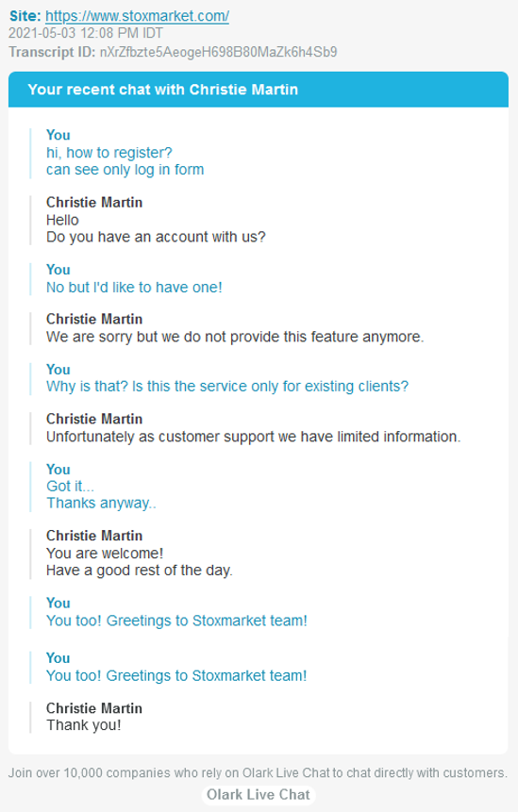Select the Transcript ID code text
The image size is (518, 812).
[218, 52]
